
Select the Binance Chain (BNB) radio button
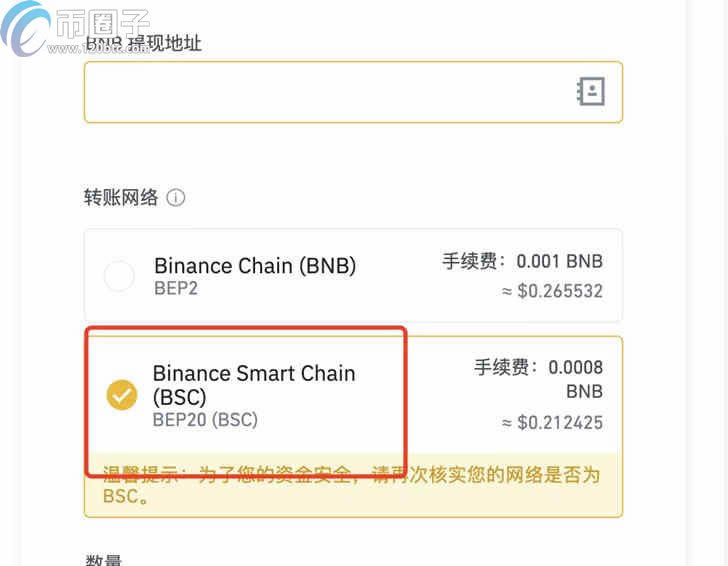119,276
